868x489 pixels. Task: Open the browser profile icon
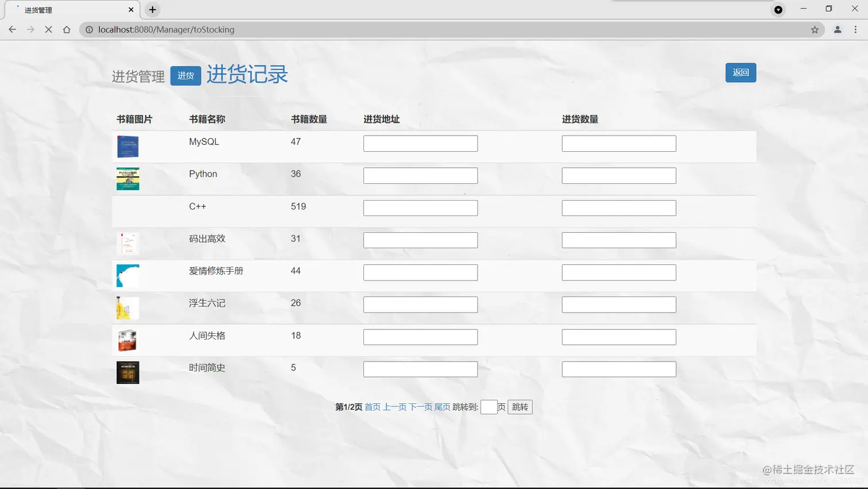coord(837,29)
